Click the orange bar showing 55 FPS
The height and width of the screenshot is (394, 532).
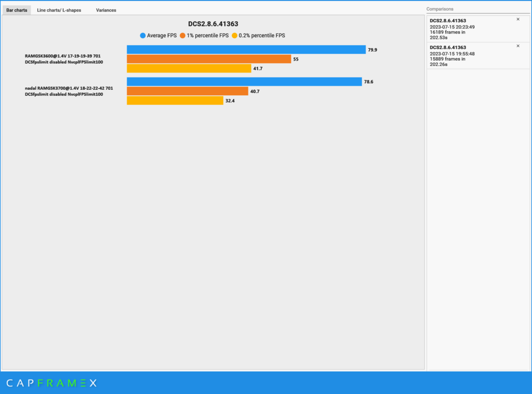click(x=207, y=58)
